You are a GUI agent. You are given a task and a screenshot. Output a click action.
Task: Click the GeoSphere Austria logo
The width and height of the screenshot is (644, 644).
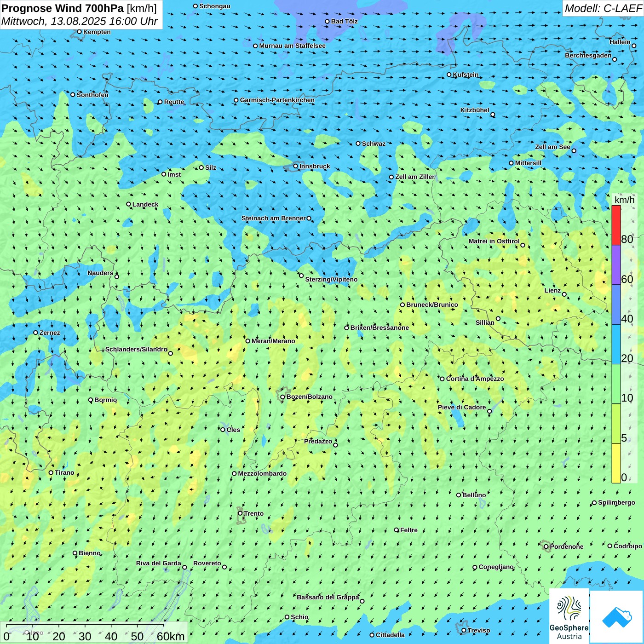[569, 616]
